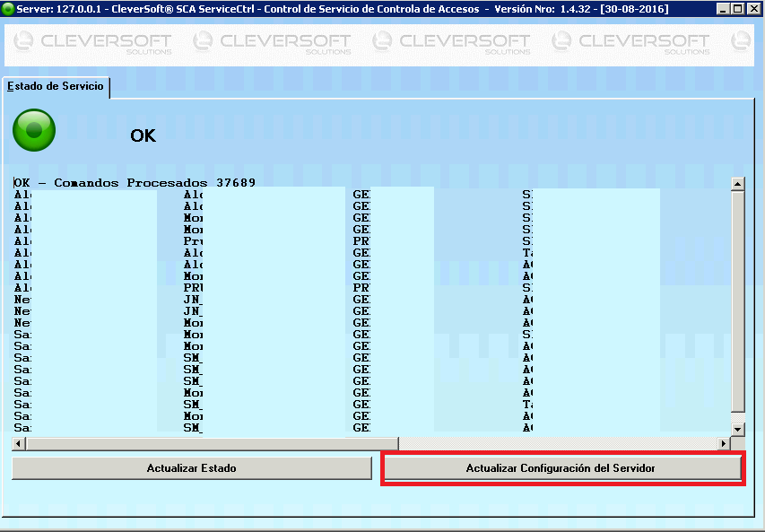Click left arrow of horizontal scrollbar

[x=19, y=444]
